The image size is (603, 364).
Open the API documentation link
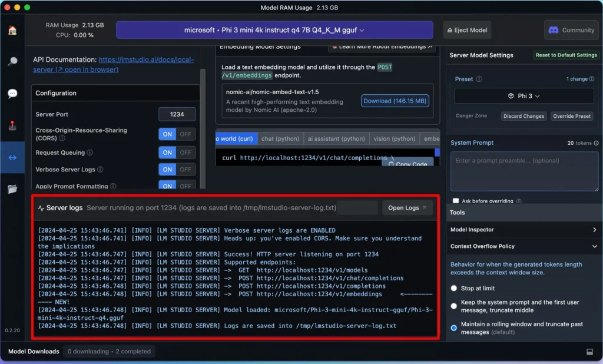[x=114, y=65]
